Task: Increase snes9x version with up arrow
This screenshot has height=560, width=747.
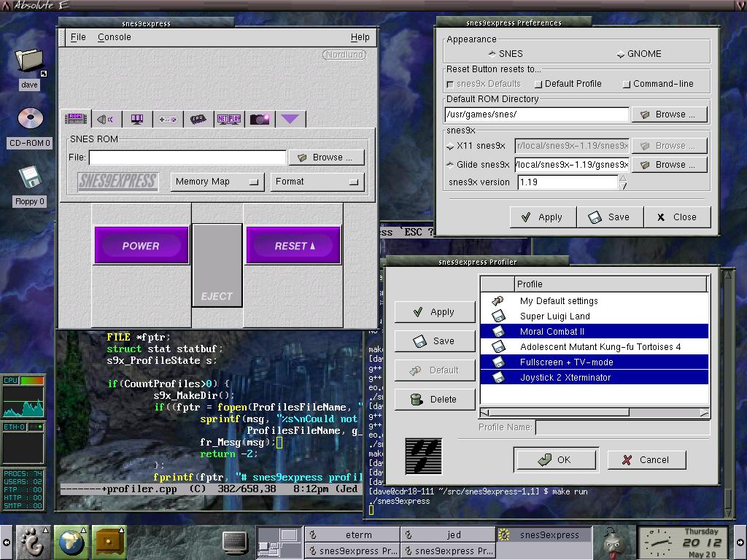Action: click(623, 178)
